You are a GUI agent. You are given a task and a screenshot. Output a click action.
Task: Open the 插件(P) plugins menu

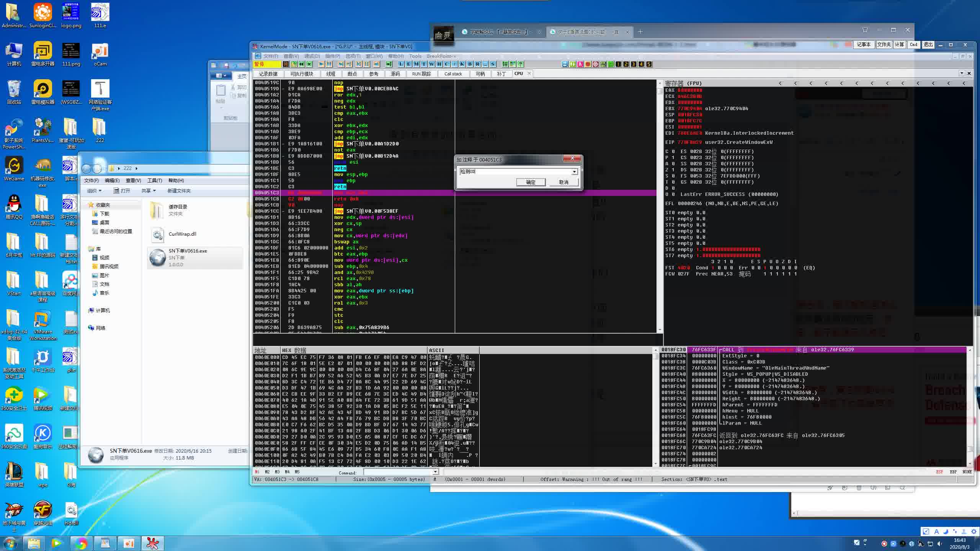tap(332, 56)
